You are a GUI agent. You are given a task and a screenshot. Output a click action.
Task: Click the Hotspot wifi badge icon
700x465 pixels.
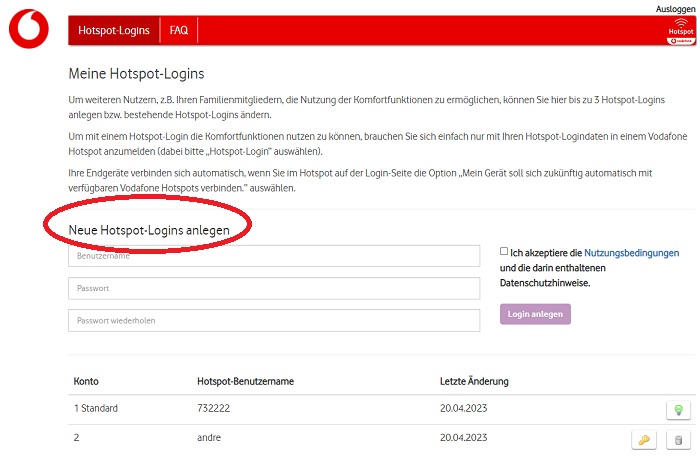tap(680, 31)
